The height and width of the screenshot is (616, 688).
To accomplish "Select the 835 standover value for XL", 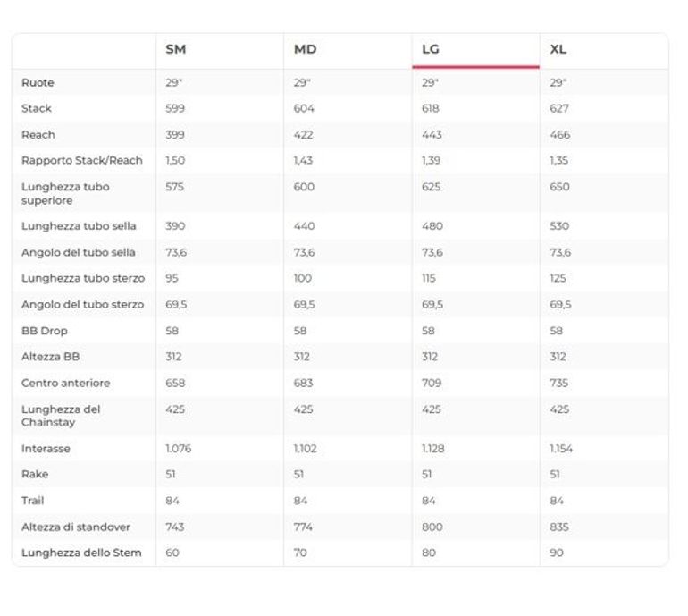I will point(559,527).
